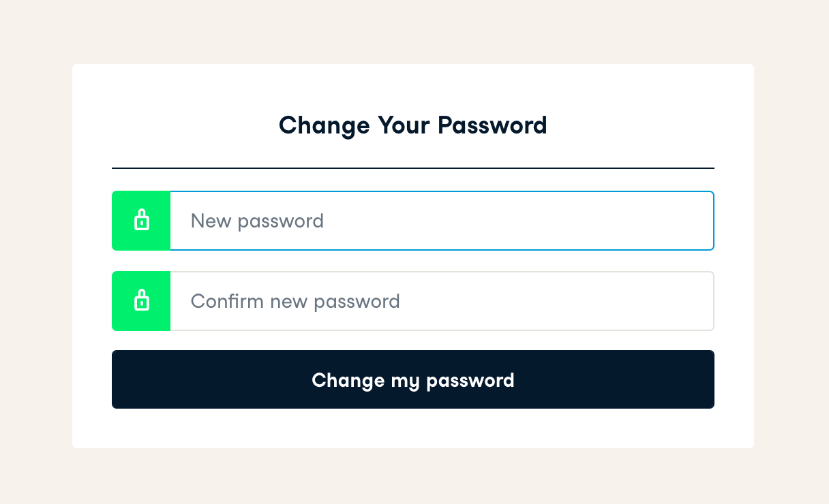The width and height of the screenshot is (829, 504).
Task: Click the word "Password" in the title
Action: pyautogui.click(x=492, y=125)
